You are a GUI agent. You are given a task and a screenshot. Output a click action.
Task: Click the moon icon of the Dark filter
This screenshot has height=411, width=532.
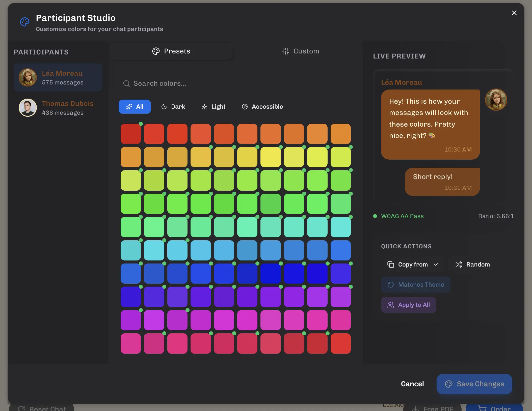164,107
